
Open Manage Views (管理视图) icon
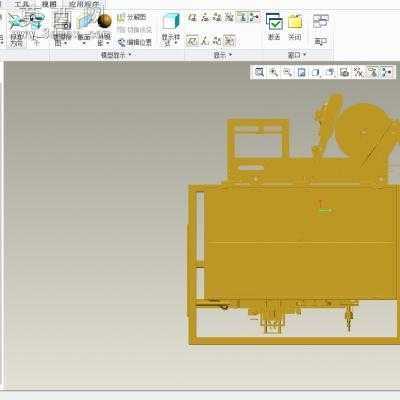click(x=62, y=21)
